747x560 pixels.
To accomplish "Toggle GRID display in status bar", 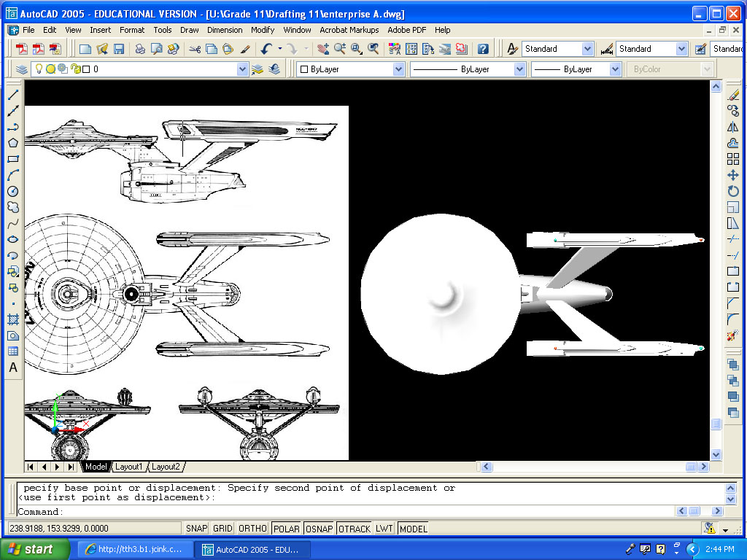I will click(222, 529).
